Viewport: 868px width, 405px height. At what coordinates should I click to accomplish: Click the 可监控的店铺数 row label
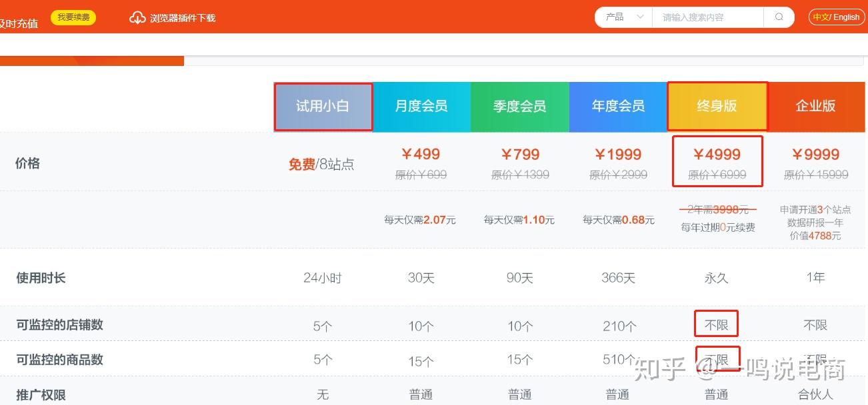[x=60, y=325]
